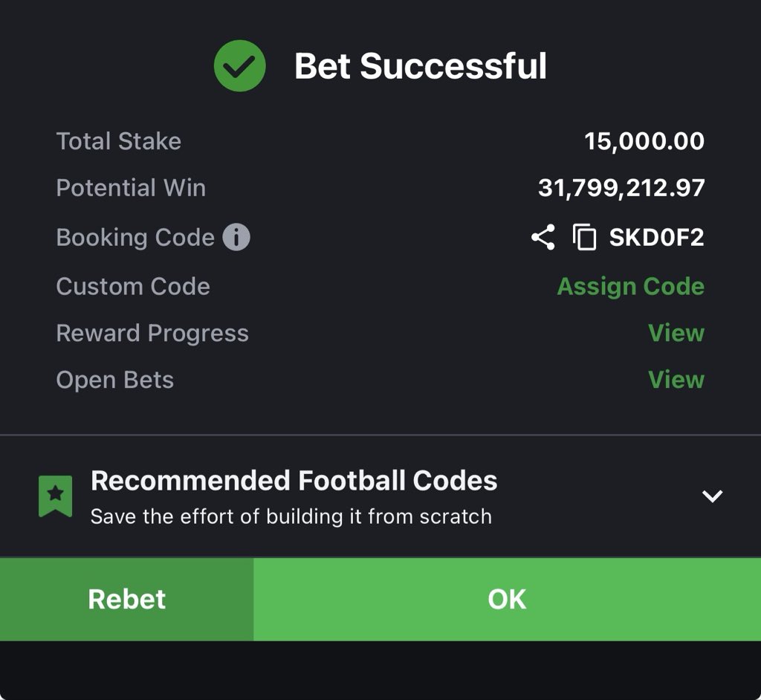
Task: View Open Bets
Action: tap(676, 380)
